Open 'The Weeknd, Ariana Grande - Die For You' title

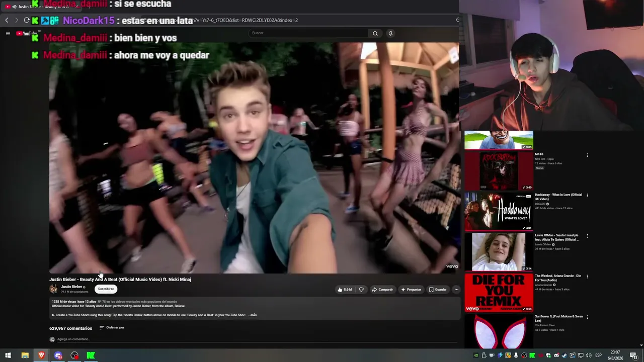[x=558, y=278]
